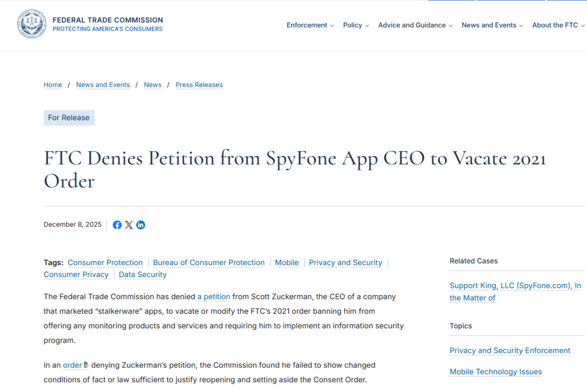Click the Mobile tag link
587x392 pixels.
click(287, 263)
